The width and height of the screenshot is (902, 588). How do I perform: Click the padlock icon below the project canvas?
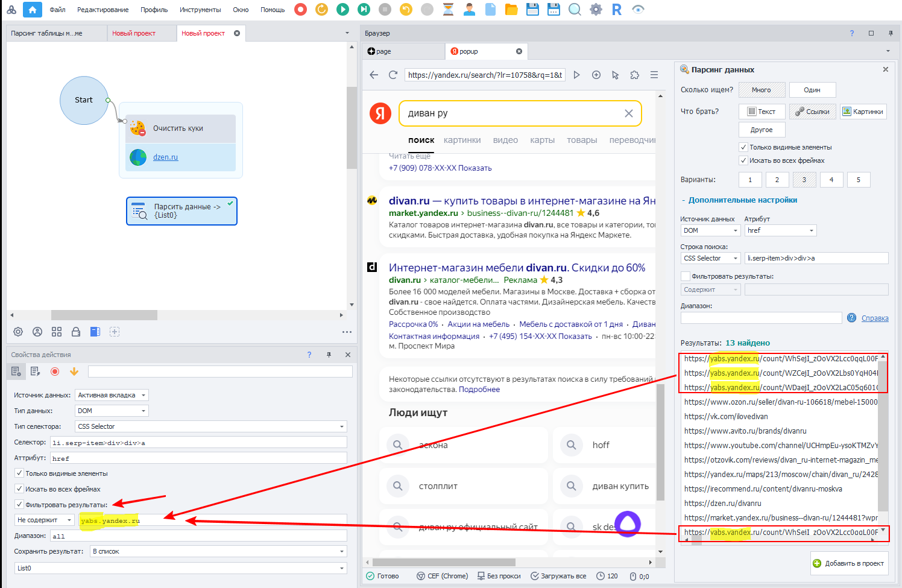(76, 332)
